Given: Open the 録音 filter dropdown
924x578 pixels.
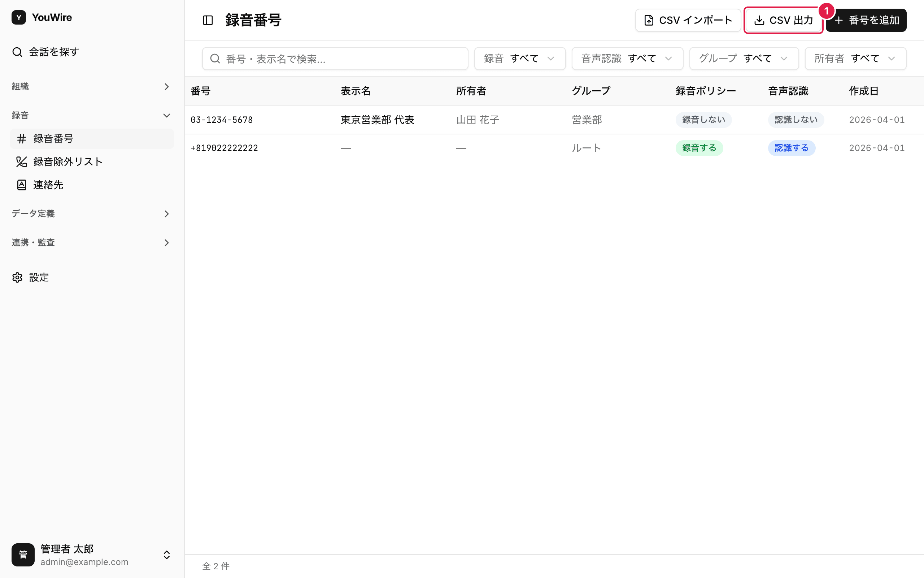Looking at the screenshot, I should point(520,59).
